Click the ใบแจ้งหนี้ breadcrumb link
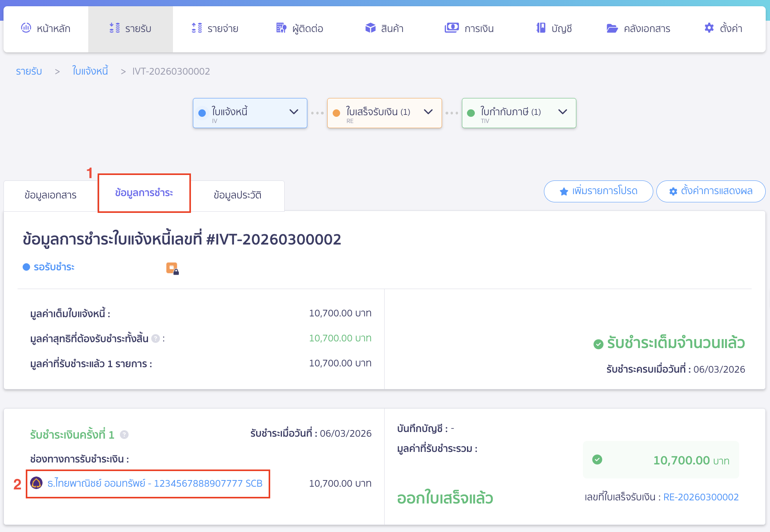This screenshot has height=532, width=770. coord(90,71)
